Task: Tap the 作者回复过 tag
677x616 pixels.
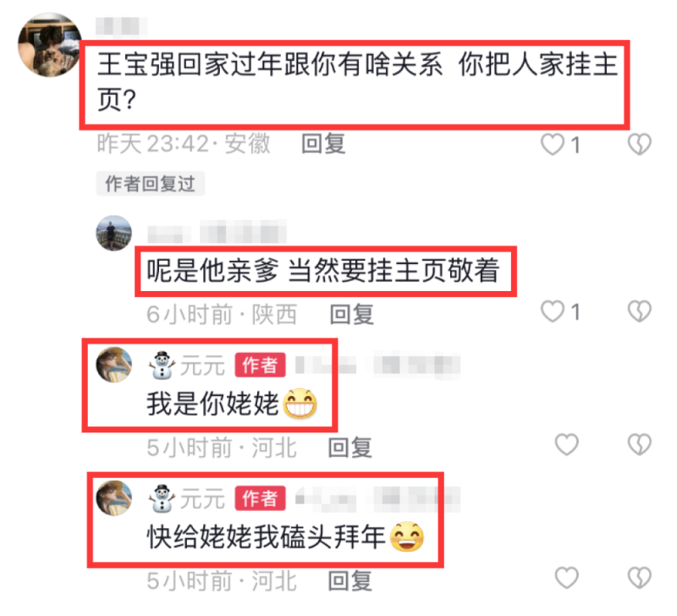Action: point(151,184)
